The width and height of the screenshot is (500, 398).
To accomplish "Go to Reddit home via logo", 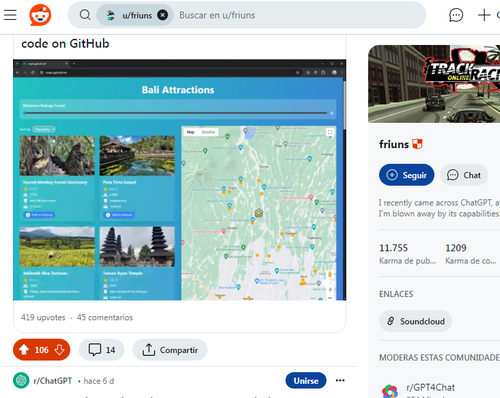I will [40, 15].
